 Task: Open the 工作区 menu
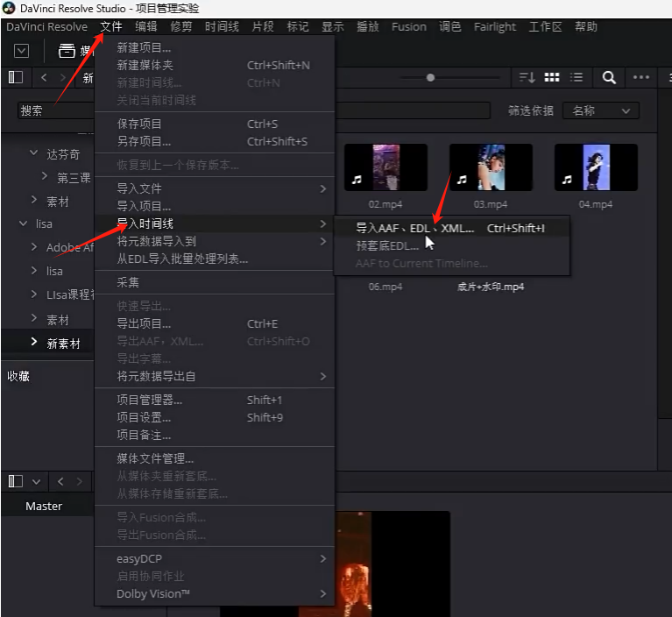click(x=545, y=26)
